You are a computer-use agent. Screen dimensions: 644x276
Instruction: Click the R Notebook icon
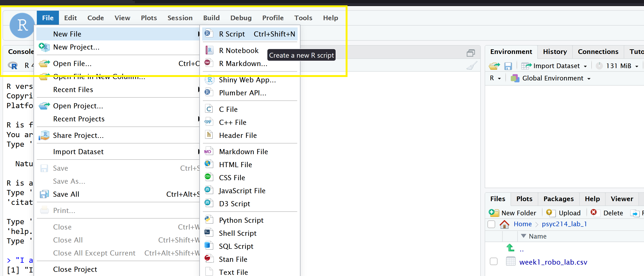(x=209, y=50)
